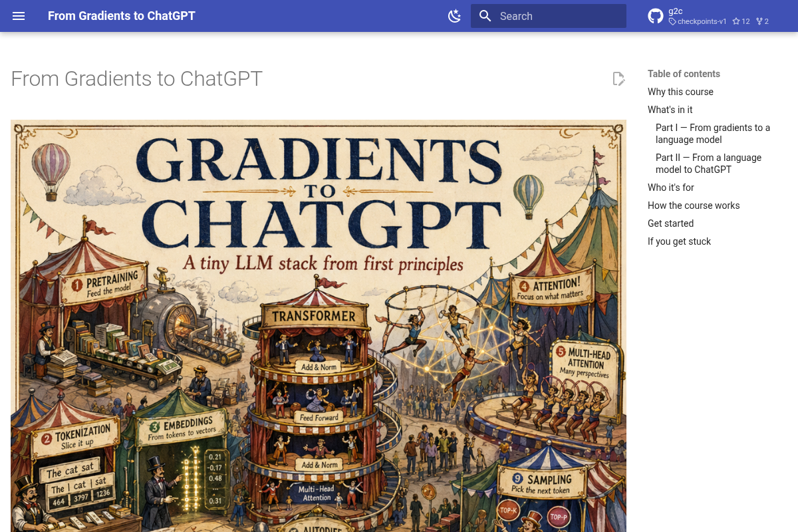Screen dimensions: 798x532
Task: Click the Gradients to ChatGPT banner image
Action: (x=319, y=326)
